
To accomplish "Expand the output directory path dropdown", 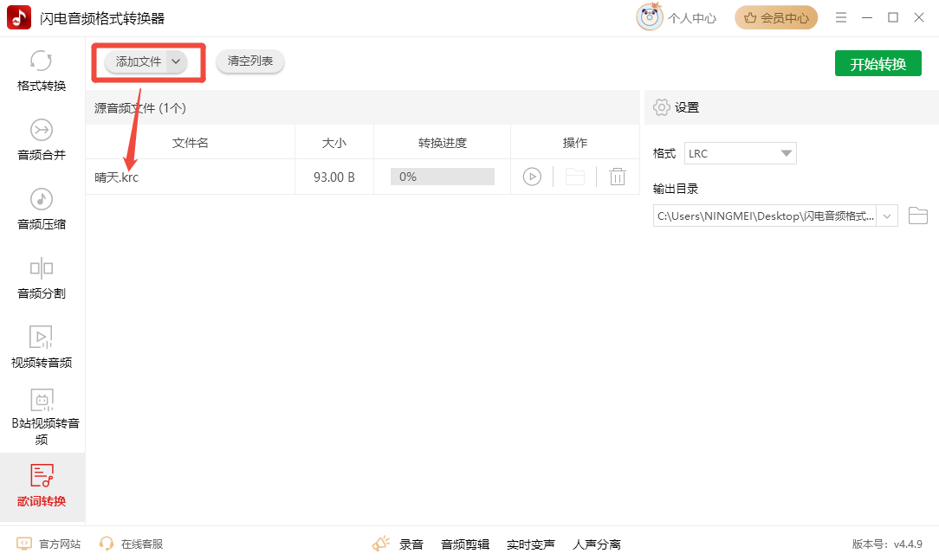I will coord(887,216).
